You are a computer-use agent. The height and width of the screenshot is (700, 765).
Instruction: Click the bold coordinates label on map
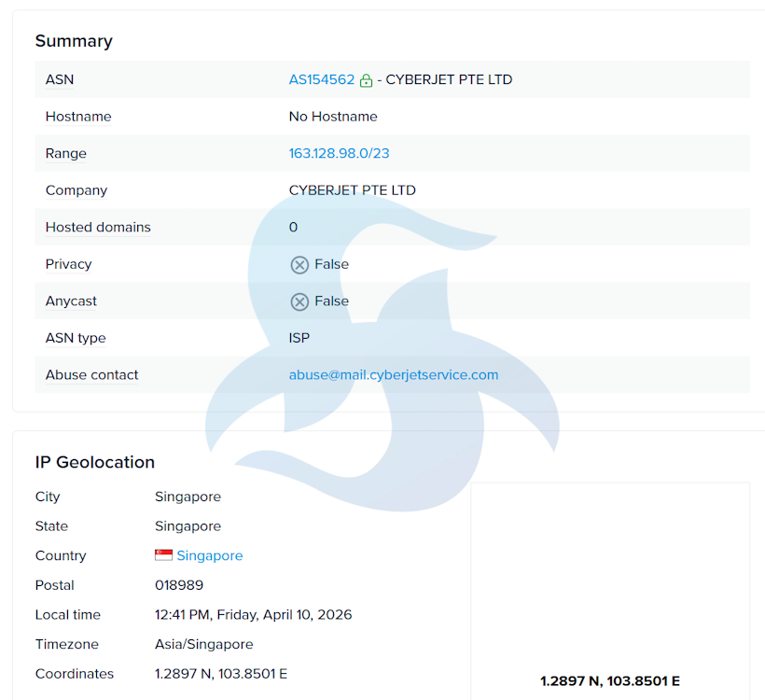(609, 681)
